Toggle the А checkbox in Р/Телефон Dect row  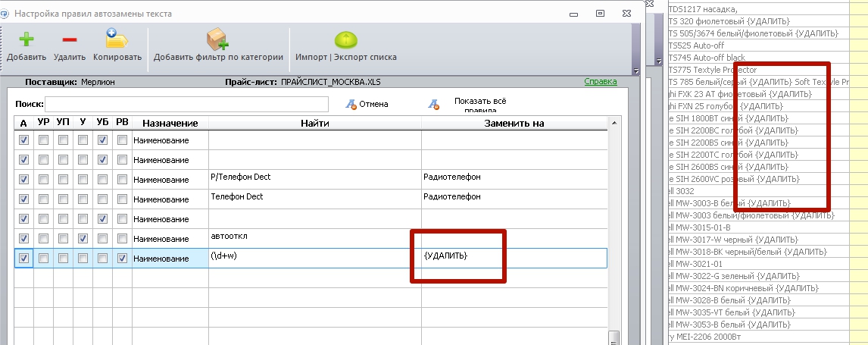(23, 180)
